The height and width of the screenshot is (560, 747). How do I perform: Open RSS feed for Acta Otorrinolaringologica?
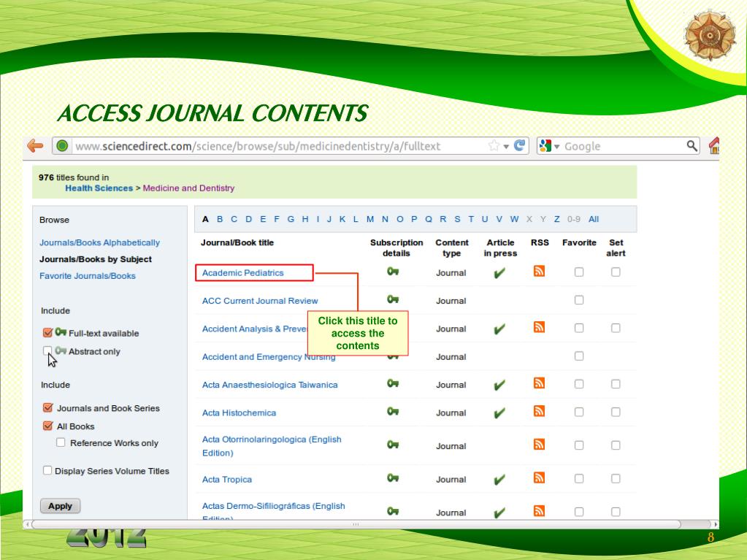point(539,445)
